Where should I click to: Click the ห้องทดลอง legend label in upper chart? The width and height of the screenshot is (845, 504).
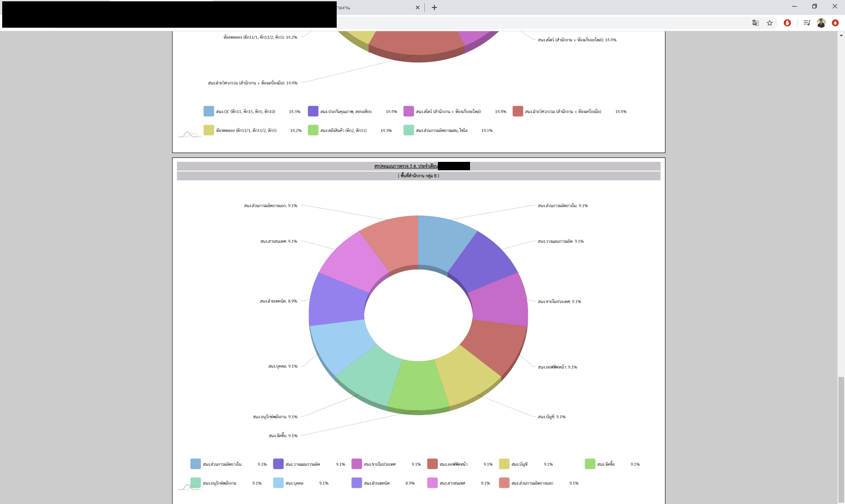pos(246,131)
